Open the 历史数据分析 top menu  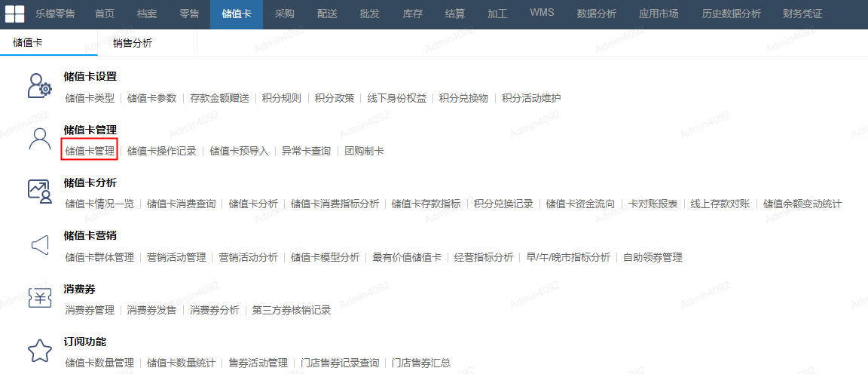tap(732, 14)
